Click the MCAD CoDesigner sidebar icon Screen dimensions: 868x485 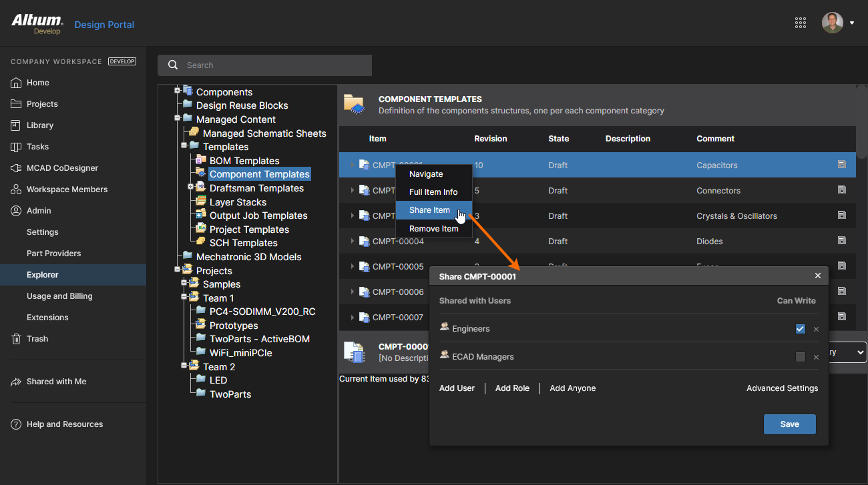[x=16, y=168]
